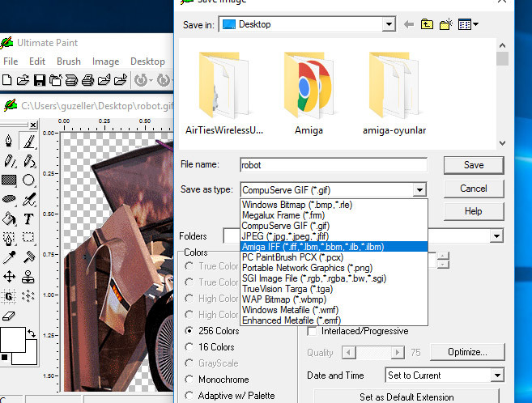Click the Cancel button
Screen dimensions: 532x403
click(x=474, y=189)
